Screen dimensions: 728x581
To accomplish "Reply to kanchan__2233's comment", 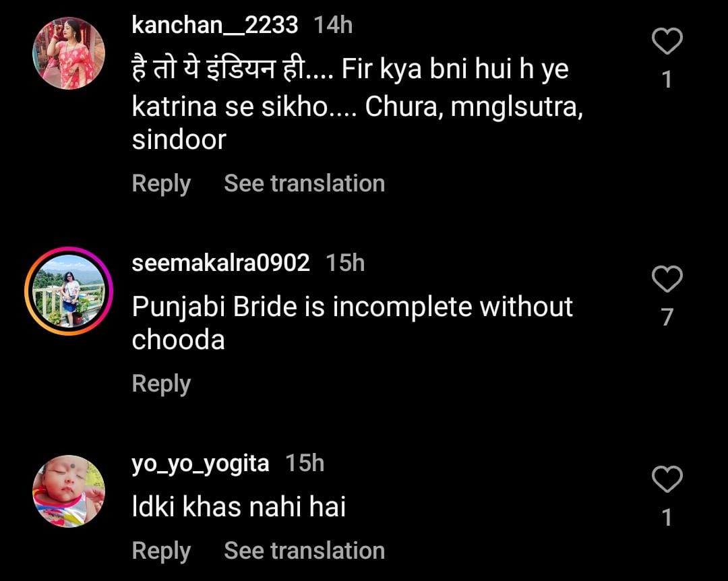I will point(161,183).
